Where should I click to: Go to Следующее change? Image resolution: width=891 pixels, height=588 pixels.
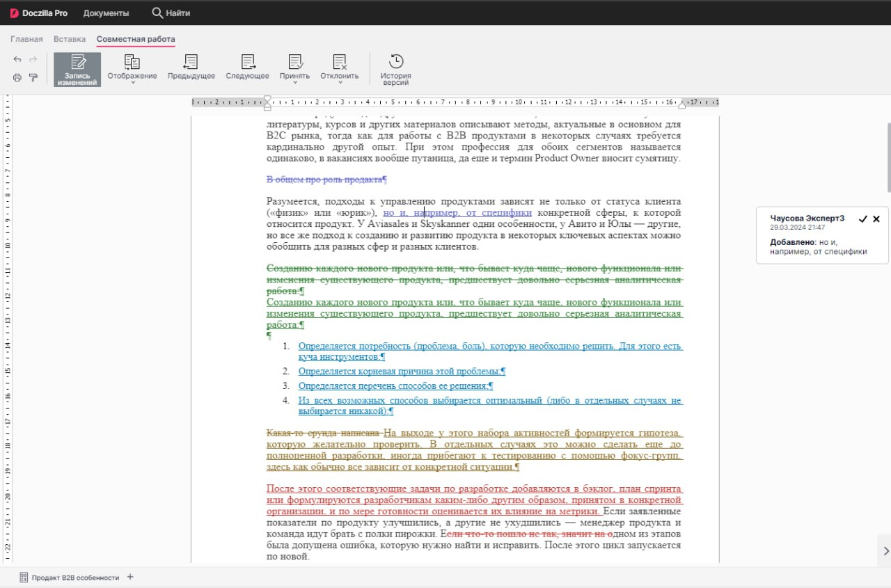coord(247,67)
